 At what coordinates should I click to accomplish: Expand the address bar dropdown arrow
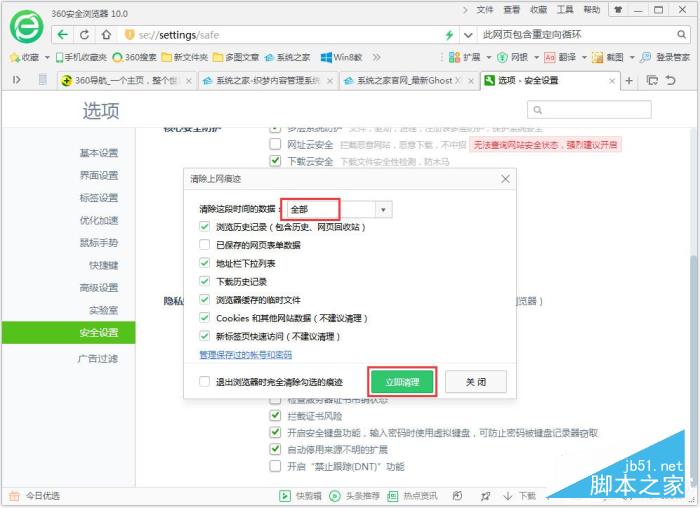click(x=468, y=35)
